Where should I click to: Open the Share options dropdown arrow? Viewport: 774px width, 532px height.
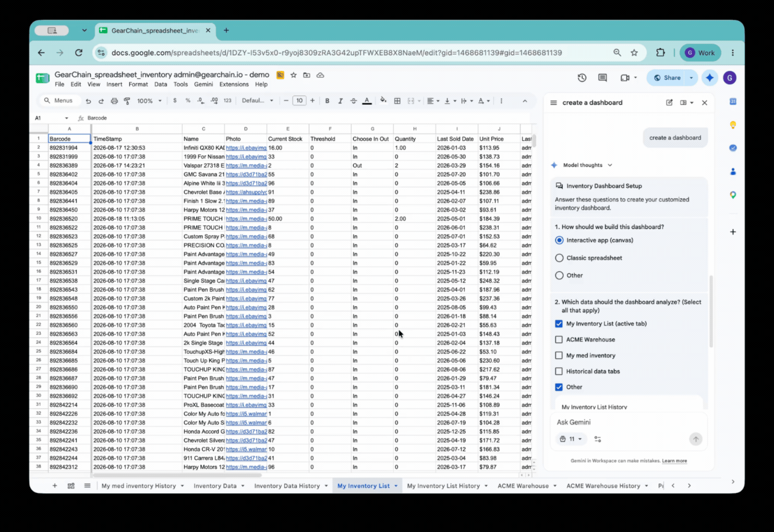(691, 78)
